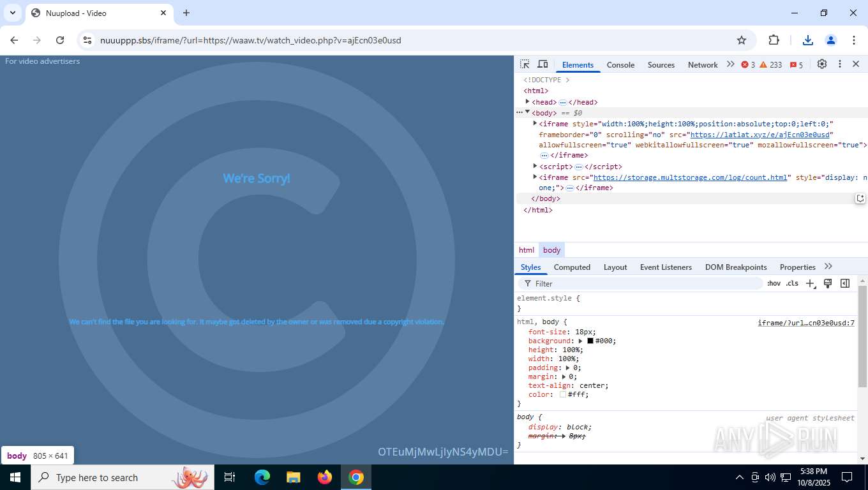868x490 pixels.
Task: Click the taskbar search box
Action: [123, 477]
